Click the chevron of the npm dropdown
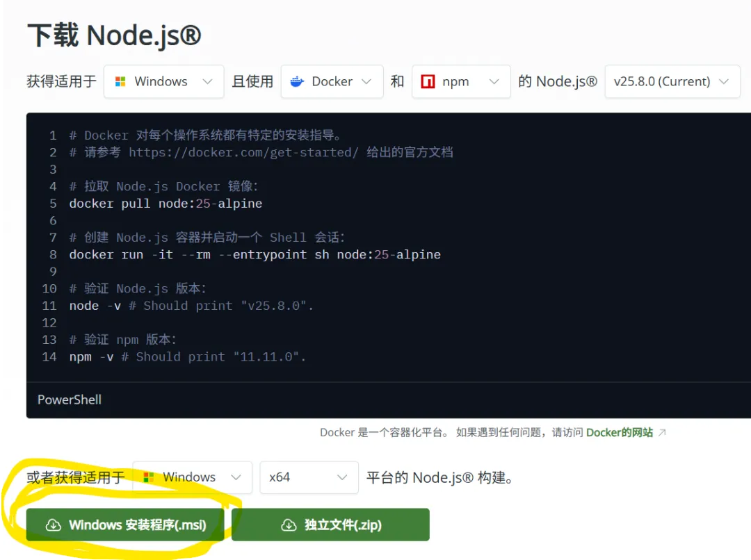The image size is (751, 560). (x=494, y=82)
